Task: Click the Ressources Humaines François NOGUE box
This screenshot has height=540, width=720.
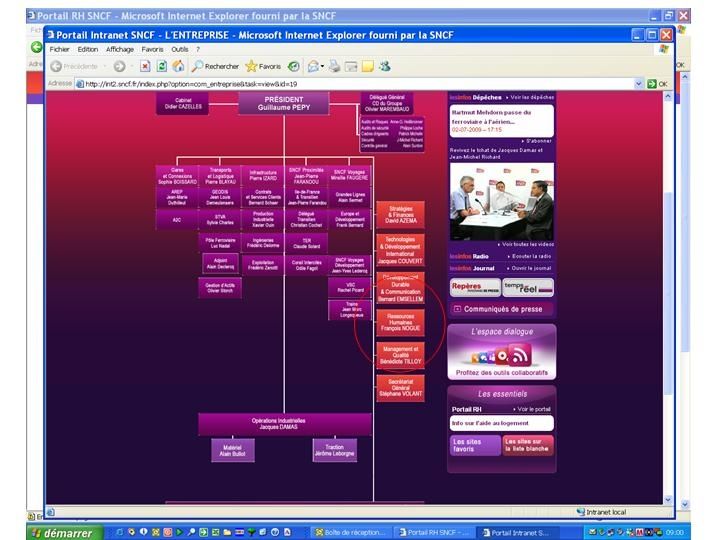Action: pos(400,322)
